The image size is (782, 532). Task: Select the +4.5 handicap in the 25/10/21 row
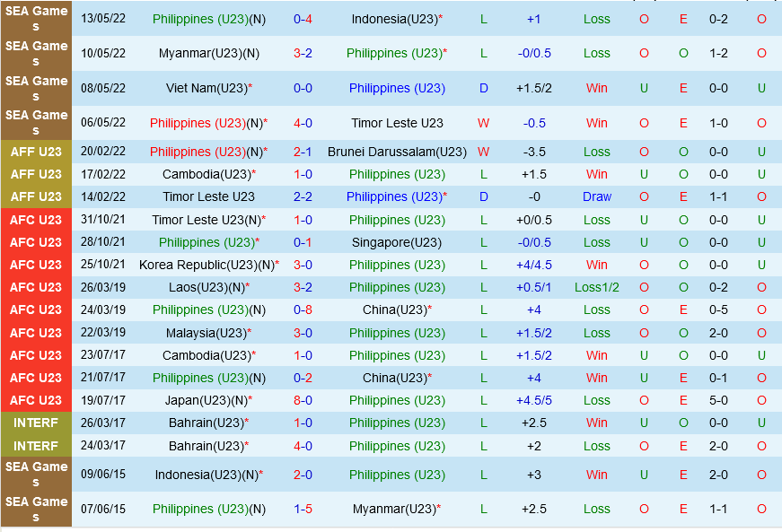click(533, 265)
